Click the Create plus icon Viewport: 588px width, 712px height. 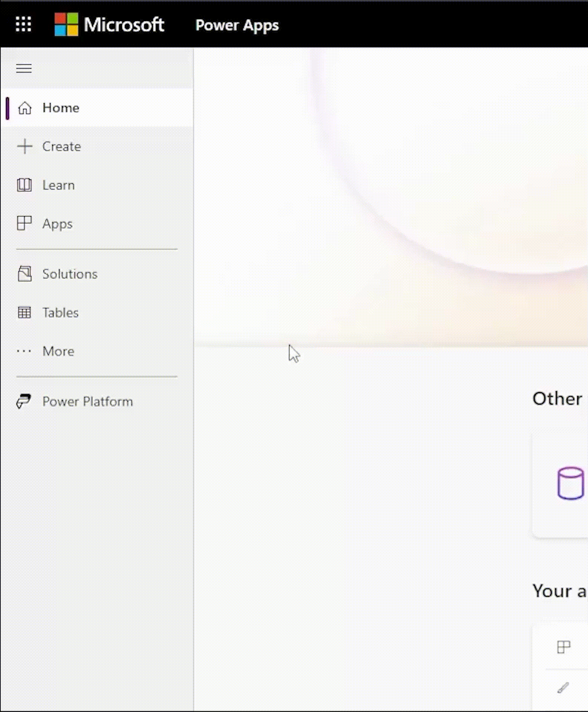pos(25,146)
